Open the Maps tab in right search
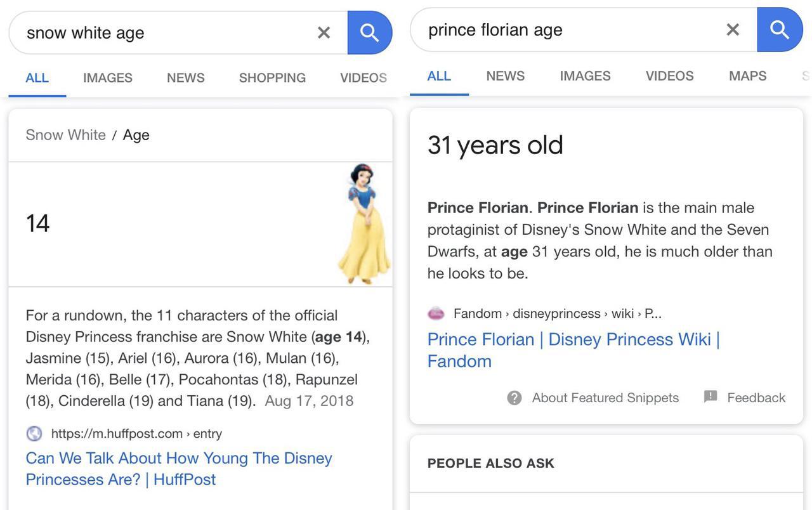 pyautogui.click(x=747, y=76)
